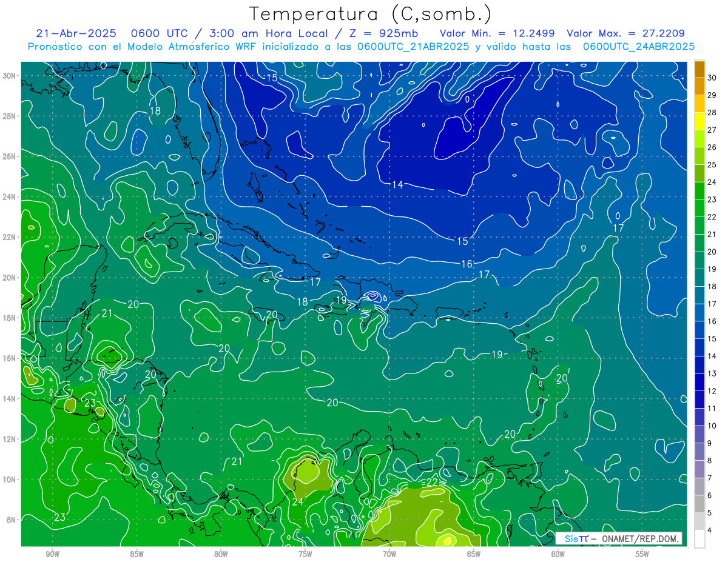Click the '24N' latitude axis label
Viewport: 728px width, 562px height.
[10, 197]
